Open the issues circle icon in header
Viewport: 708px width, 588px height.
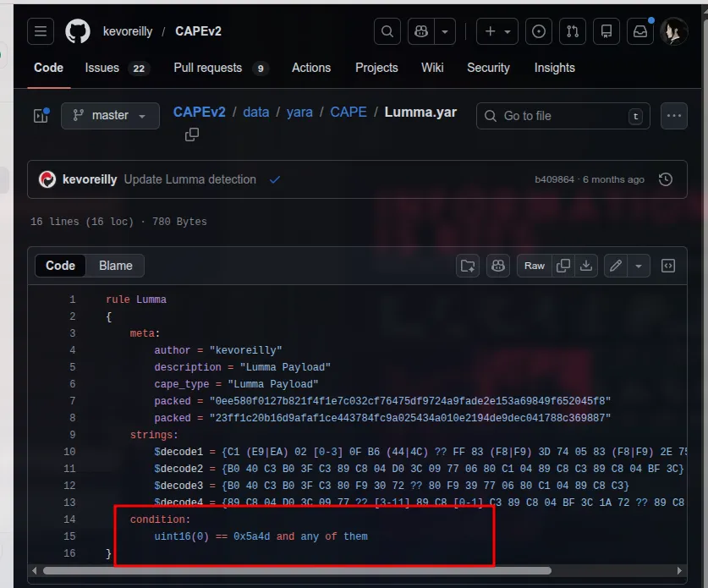point(538,31)
